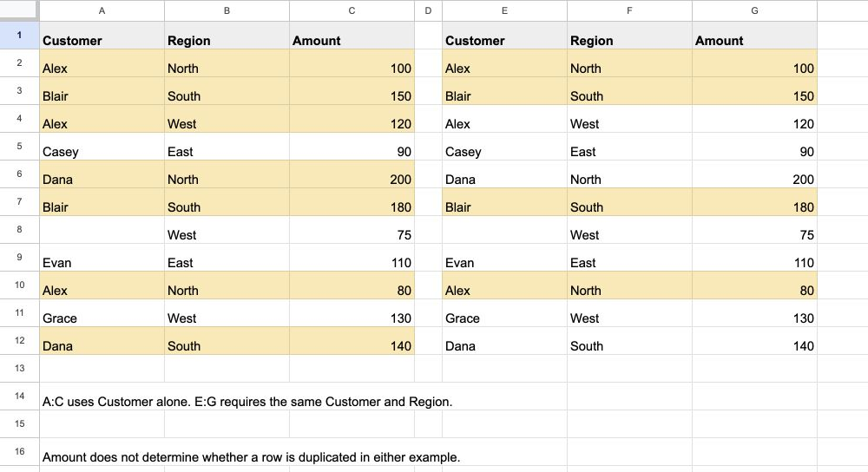This screenshot has width=868, height=472.
Task: Select cell E9 containing Evan
Action: [504, 258]
